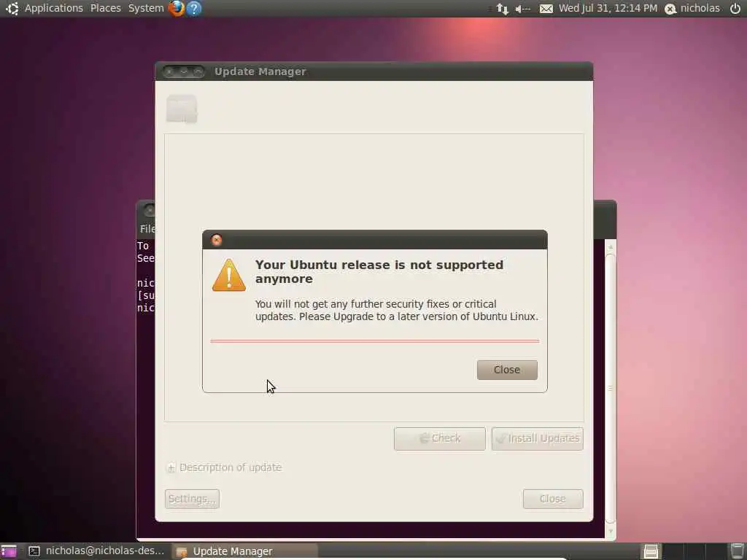The width and height of the screenshot is (747, 560).
Task: Click Close button at Update Manager bottom
Action: [553, 499]
